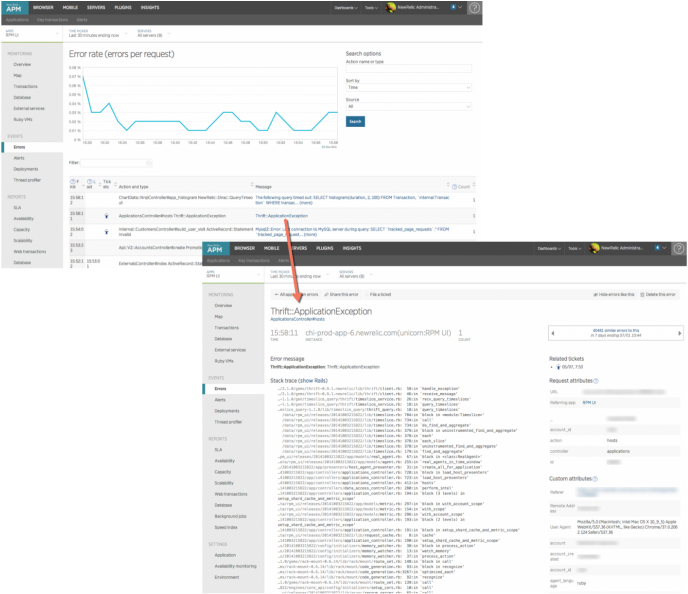
Task: Click the show Rails link in Stack trace
Action: tap(313, 380)
